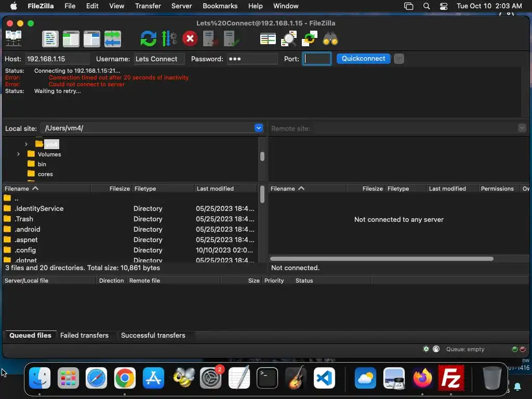The image size is (532, 399).
Task: Open the Bookmarks menu
Action: tap(220, 6)
